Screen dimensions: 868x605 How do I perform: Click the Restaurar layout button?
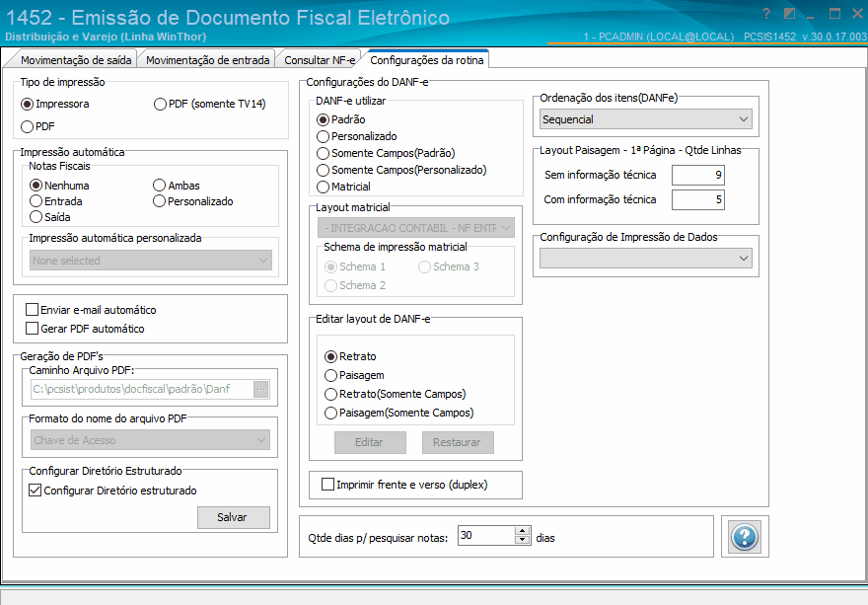[x=458, y=442]
